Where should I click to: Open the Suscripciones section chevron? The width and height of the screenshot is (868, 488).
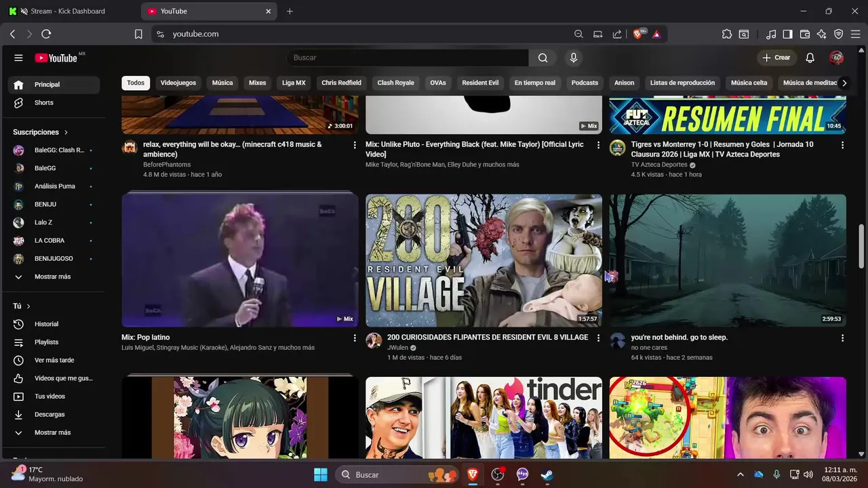[x=66, y=132]
